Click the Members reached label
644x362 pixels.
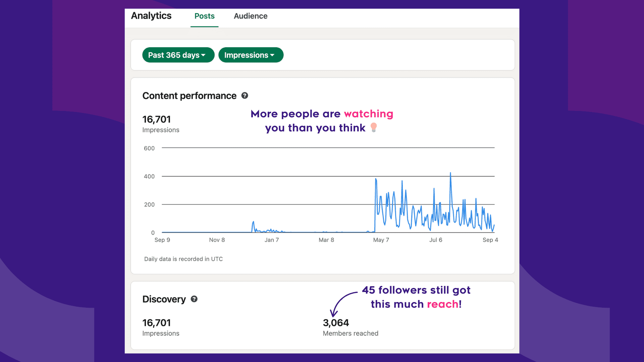click(x=351, y=334)
